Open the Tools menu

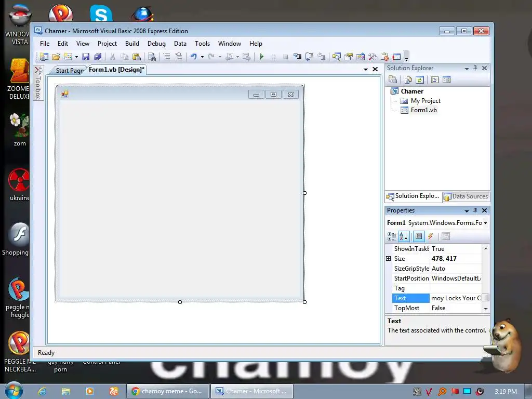tap(202, 44)
